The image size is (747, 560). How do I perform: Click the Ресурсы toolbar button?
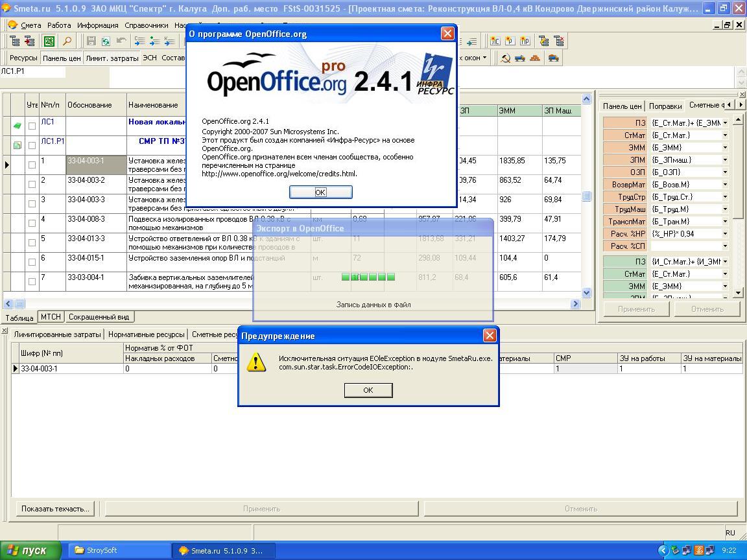(x=23, y=58)
